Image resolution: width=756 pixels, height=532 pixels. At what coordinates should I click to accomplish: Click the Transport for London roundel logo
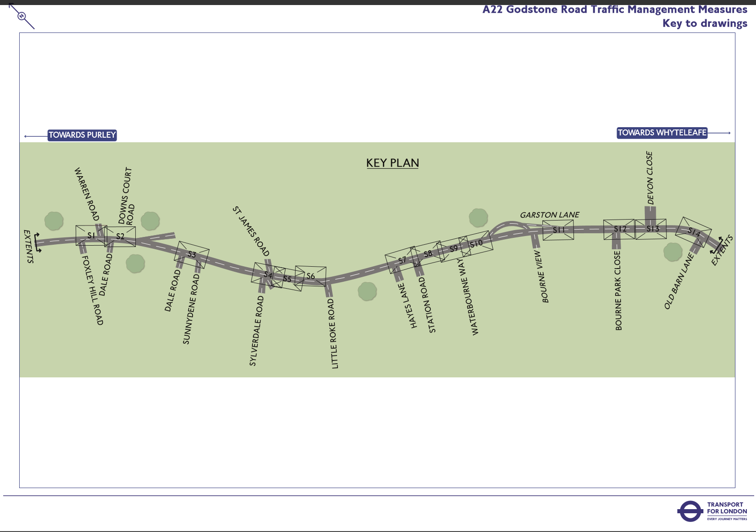689,511
